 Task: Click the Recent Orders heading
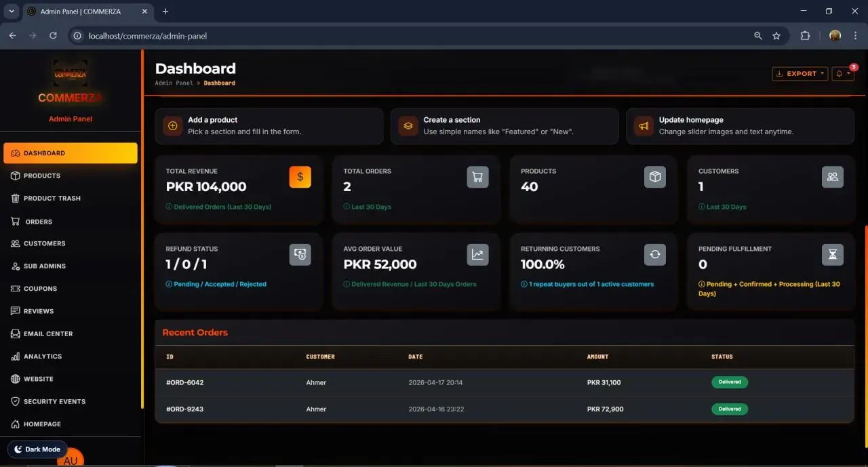pos(195,333)
